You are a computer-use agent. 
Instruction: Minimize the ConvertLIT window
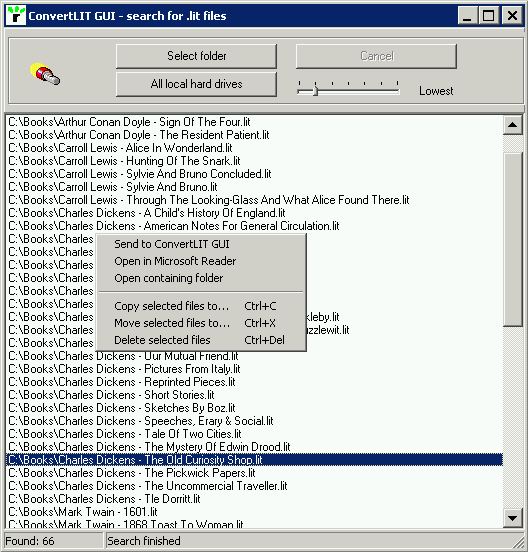click(467, 15)
